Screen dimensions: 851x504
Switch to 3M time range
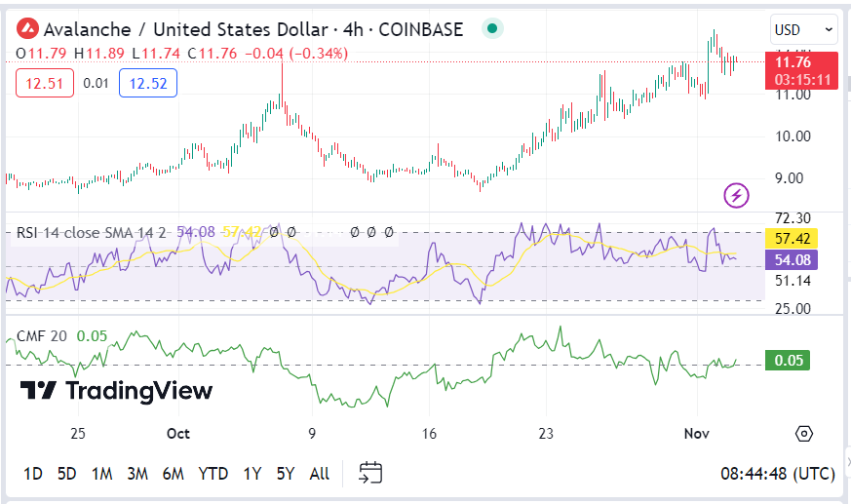pyautogui.click(x=136, y=474)
